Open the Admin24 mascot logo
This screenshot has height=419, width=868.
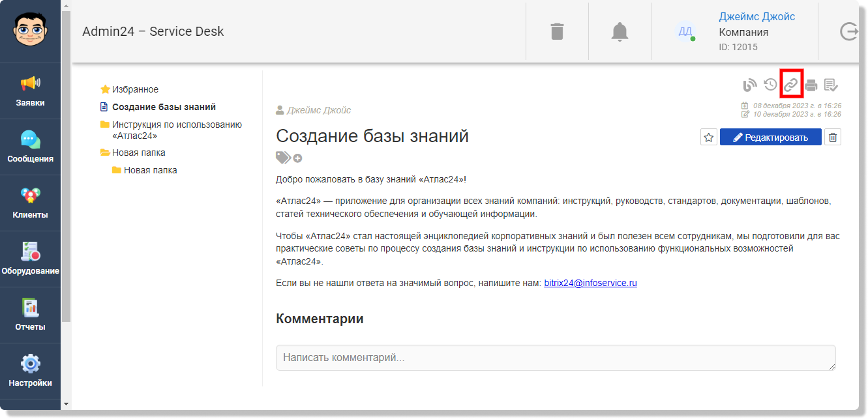point(30,31)
